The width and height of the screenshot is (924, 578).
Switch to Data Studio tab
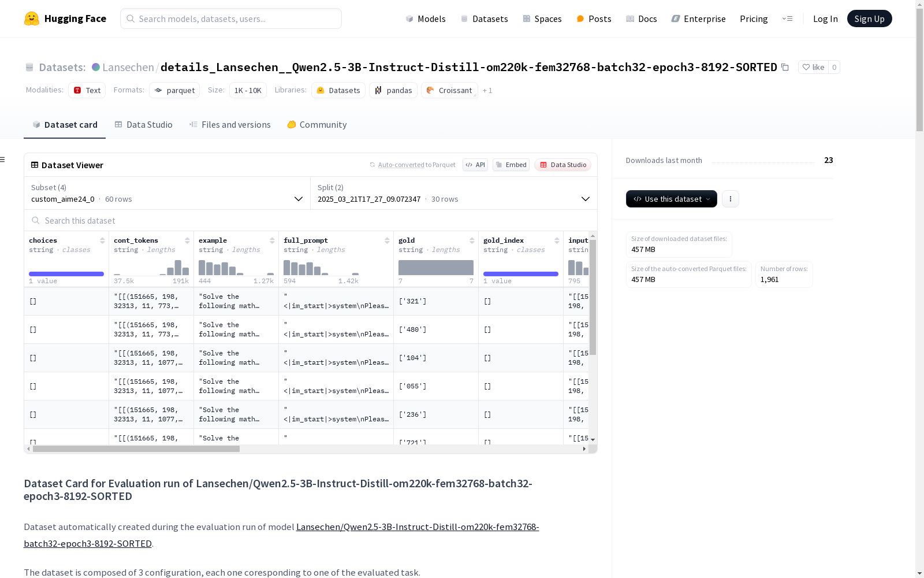143,124
